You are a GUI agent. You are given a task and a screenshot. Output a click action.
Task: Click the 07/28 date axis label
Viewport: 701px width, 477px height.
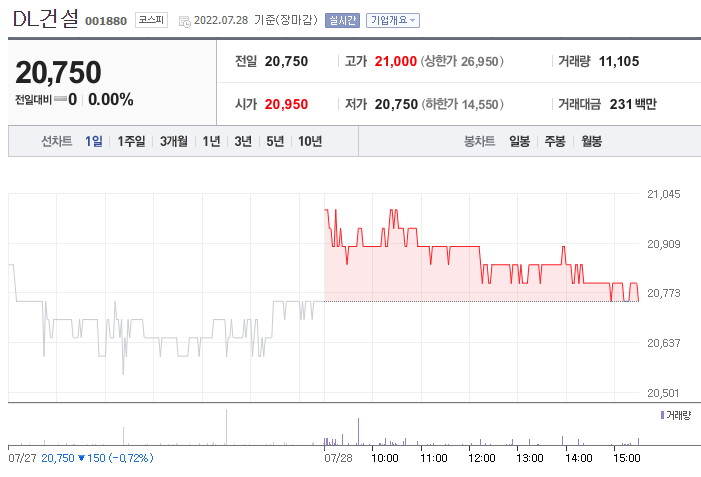click(x=338, y=458)
